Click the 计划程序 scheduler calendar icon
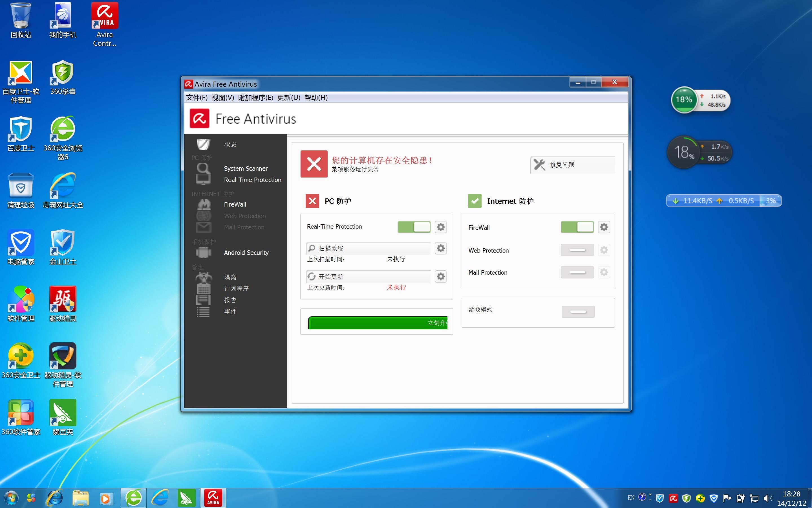This screenshot has width=812, height=508. tap(203, 289)
